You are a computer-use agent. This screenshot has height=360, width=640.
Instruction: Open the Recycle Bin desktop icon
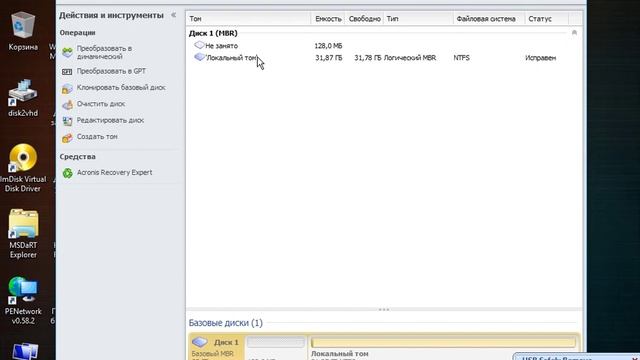(23, 31)
